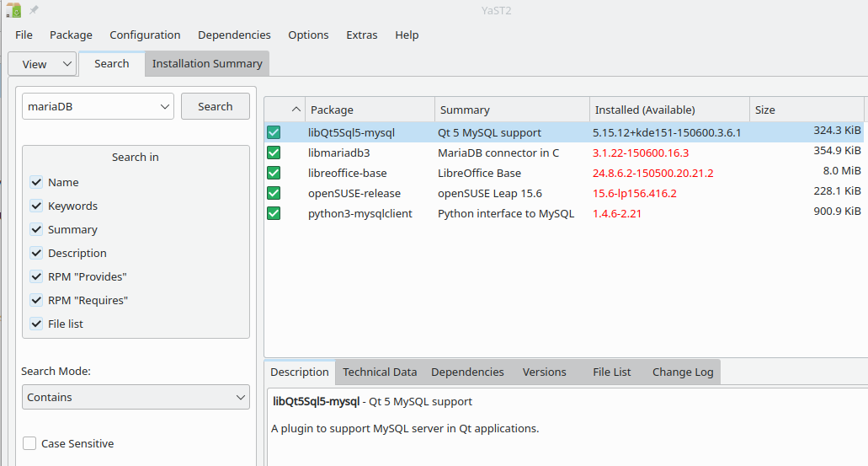Uncheck the Name search option
This screenshot has width=868, height=466.
tap(36, 182)
